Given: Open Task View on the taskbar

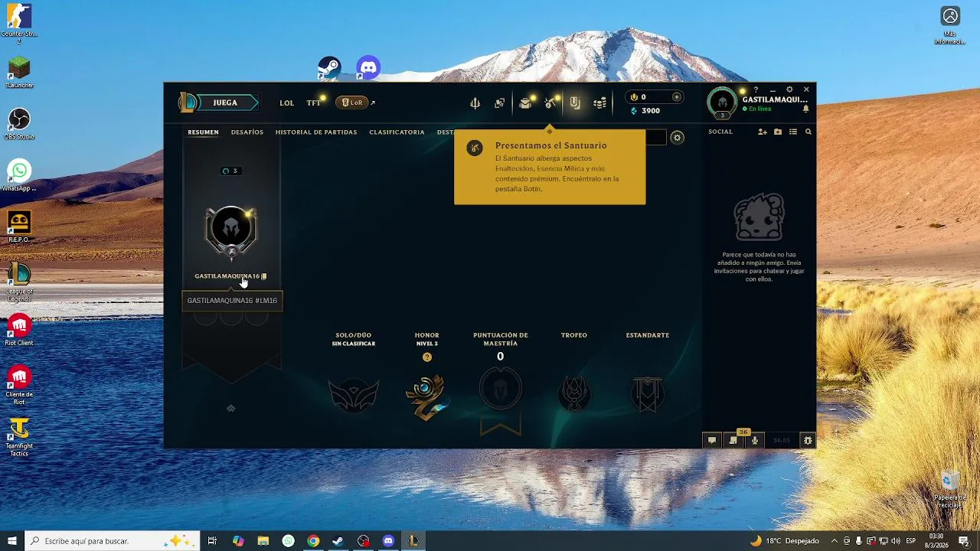Looking at the screenshot, I should 212,541.
